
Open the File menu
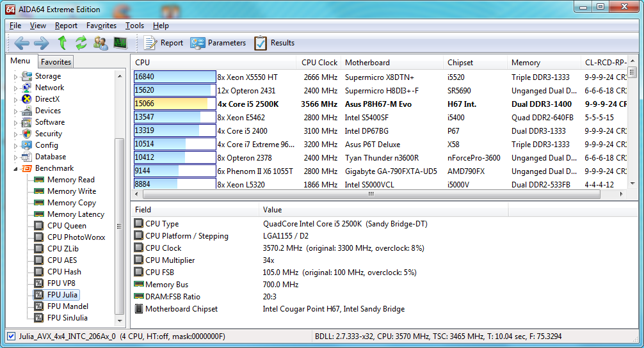[x=15, y=26]
